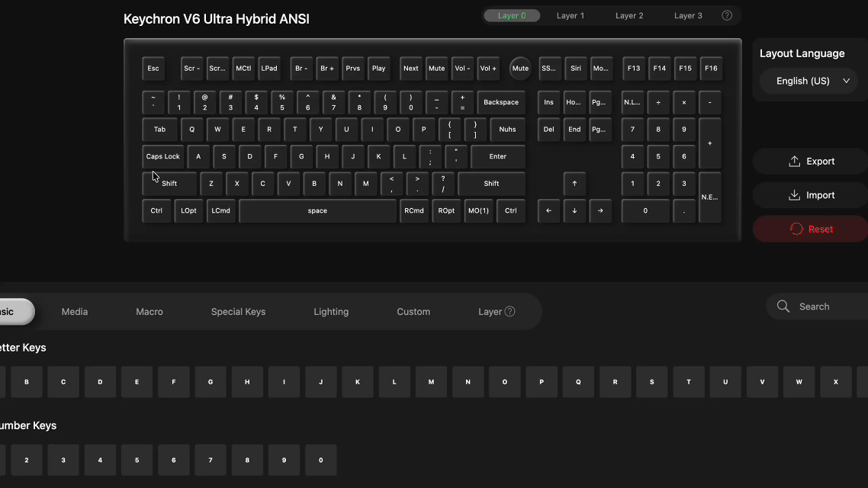Switch to Layer 2
This screenshot has width=868, height=488.
tap(629, 15)
